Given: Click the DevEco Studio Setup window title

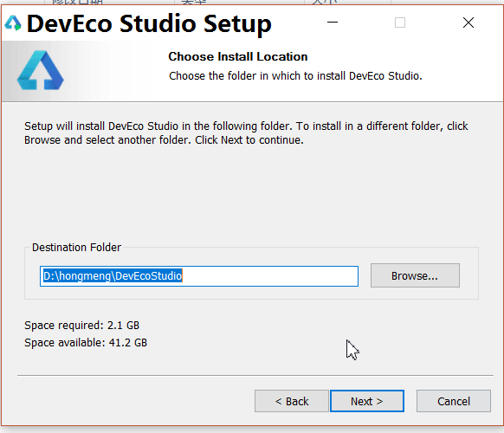Looking at the screenshot, I should (149, 23).
